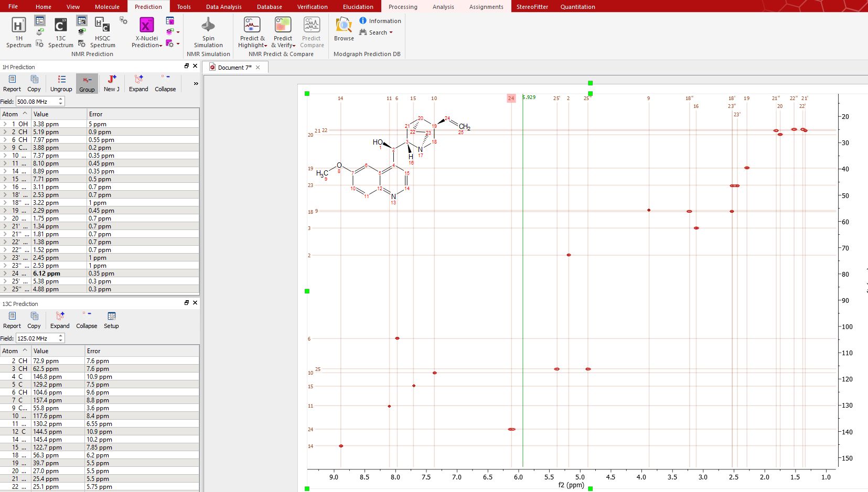Click Setup in 13C Prediction panel
The width and height of the screenshot is (868, 492).
[x=111, y=320]
